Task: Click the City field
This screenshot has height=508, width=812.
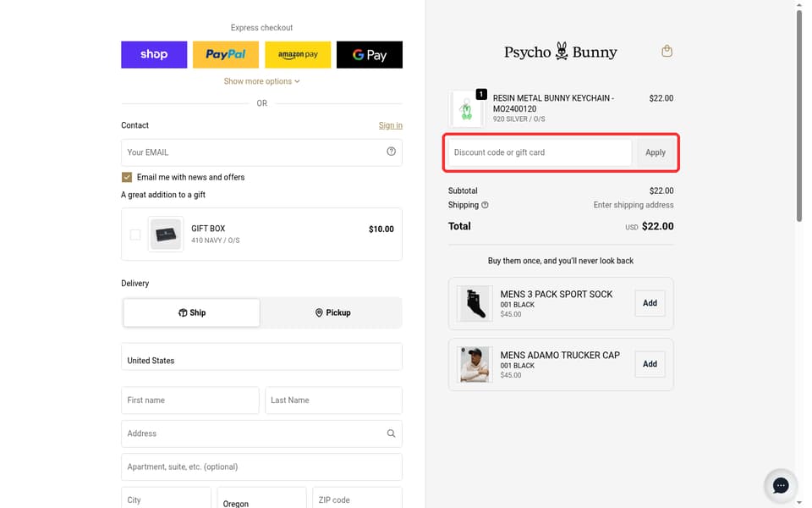Action: (167, 498)
